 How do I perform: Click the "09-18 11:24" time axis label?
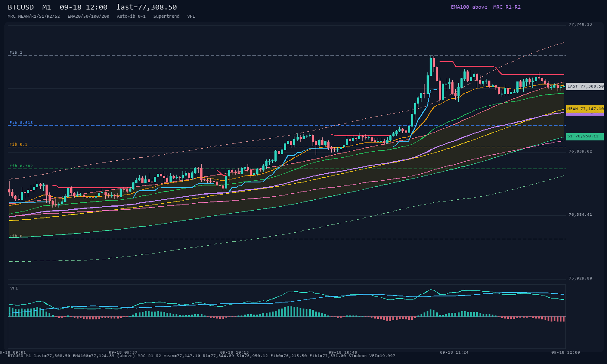[x=454, y=352]
